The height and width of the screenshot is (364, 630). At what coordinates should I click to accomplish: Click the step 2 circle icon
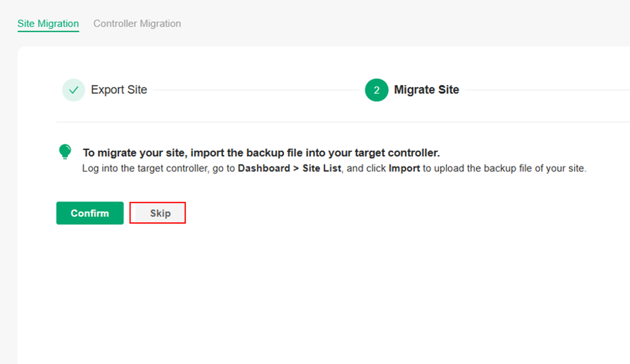click(377, 90)
